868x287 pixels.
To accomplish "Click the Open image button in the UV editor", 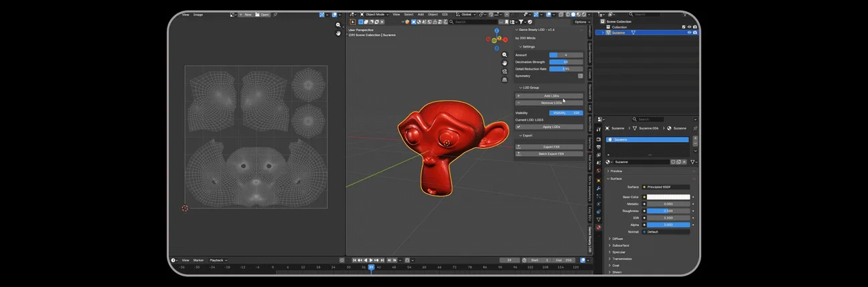I will [263, 14].
